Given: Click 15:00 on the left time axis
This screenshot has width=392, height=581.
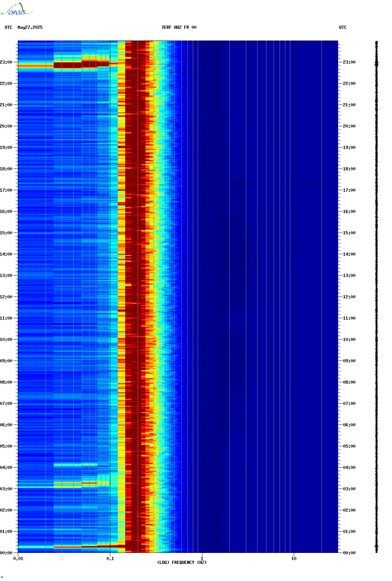Looking at the screenshot, I should (x=6, y=233).
